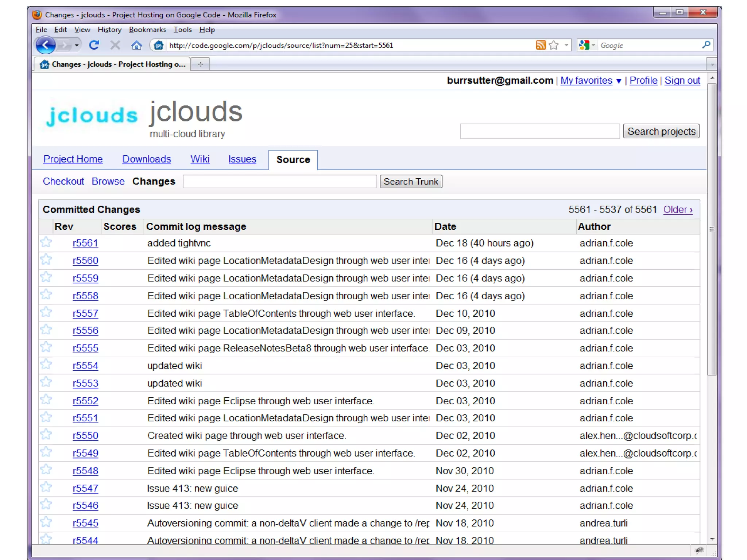Toggle star for revision r5548
This screenshot has height=560, width=747.
46,470
